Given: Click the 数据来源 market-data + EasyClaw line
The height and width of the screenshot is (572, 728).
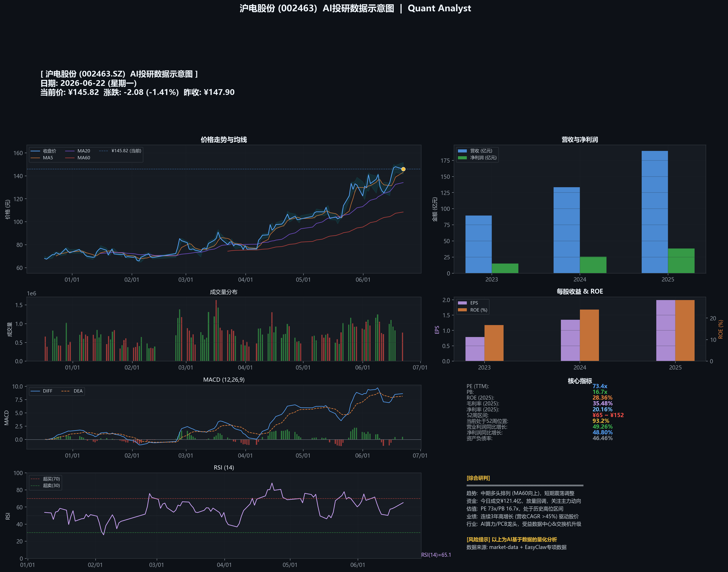Looking at the screenshot, I should tap(516, 547).
